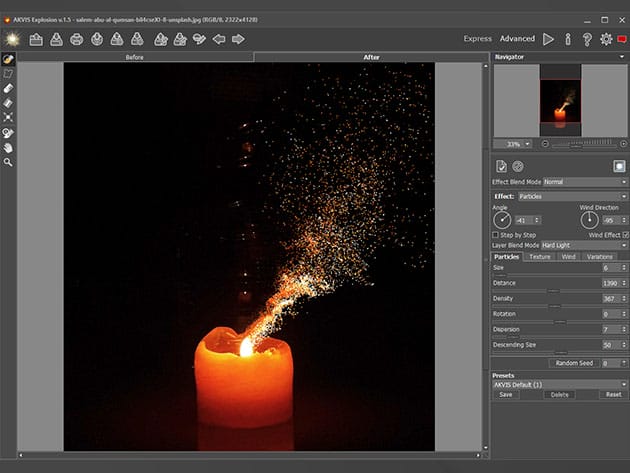Click the Undo left arrow icon
This screenshot has height=473, width=630.
(x=217, y=39)
